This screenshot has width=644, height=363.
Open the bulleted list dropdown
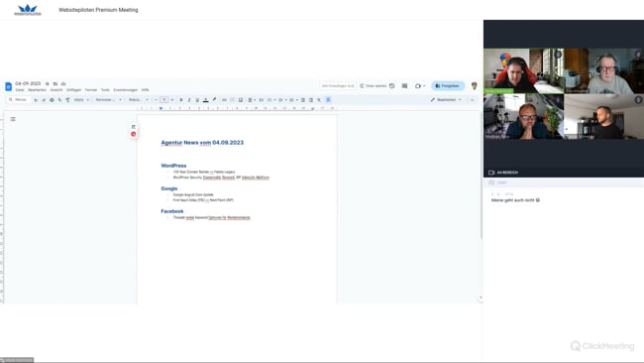281,100
